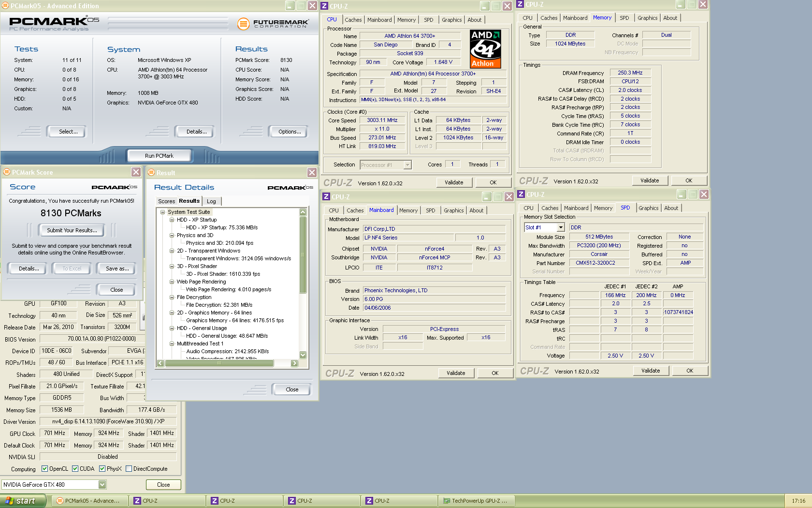Collapse the HDD - XP Startup node
Image resolution: width=812 pixels, height=508 pixels.
point(172,220)
